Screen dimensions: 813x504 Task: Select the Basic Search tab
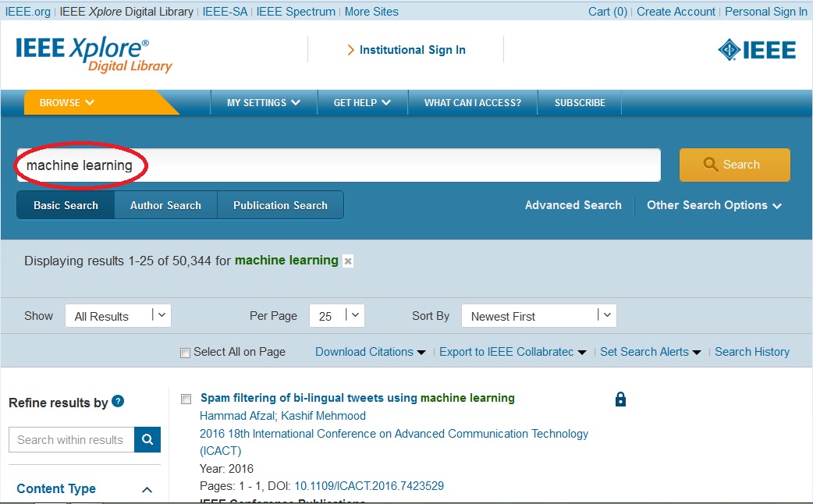coord(66,205)
